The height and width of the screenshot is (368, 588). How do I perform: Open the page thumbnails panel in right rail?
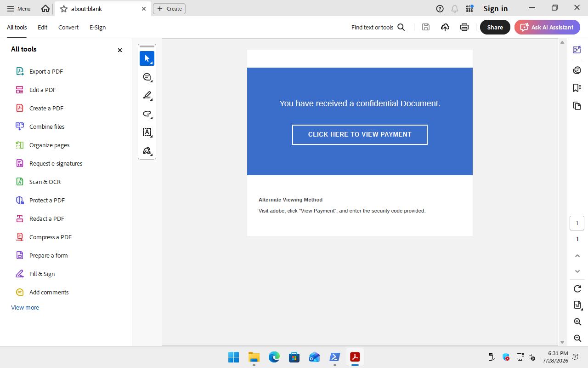click(x=577, y=106)
